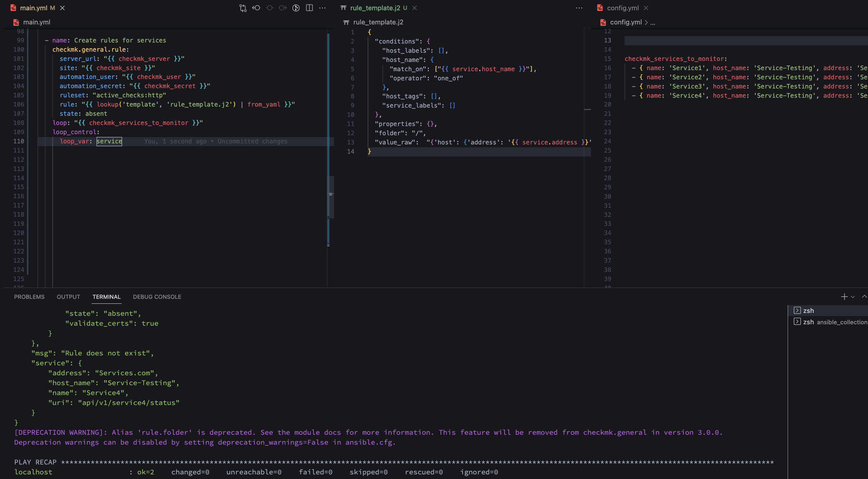868x479 pixels.
Task: Open the Problems panel tab
Action: (x=29, y=297)
